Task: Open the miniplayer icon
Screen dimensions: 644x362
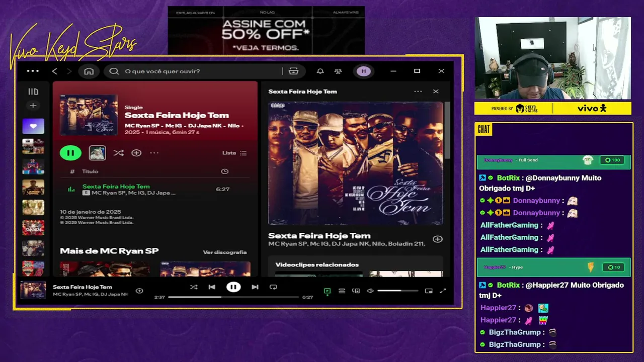Action: 429,291
